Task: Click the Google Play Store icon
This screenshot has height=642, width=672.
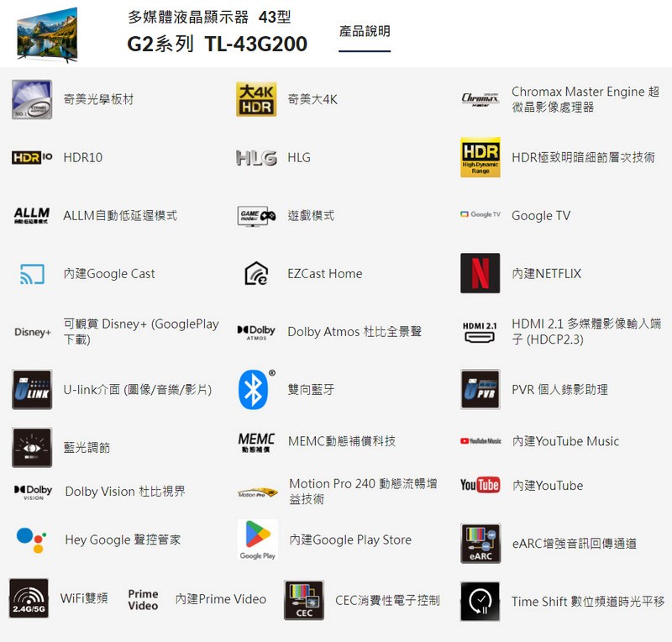Action: point(258,540)
